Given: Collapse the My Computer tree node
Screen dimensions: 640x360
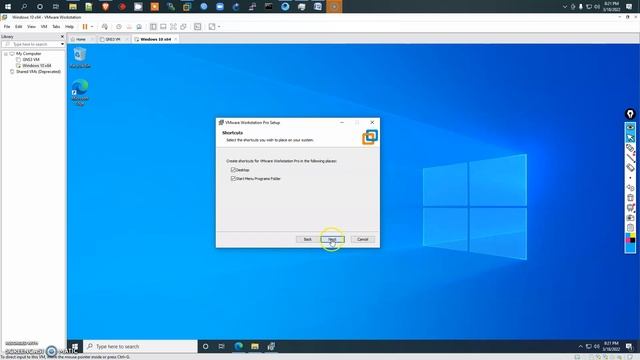Looking at the screenshot, I should coord(6,53).
